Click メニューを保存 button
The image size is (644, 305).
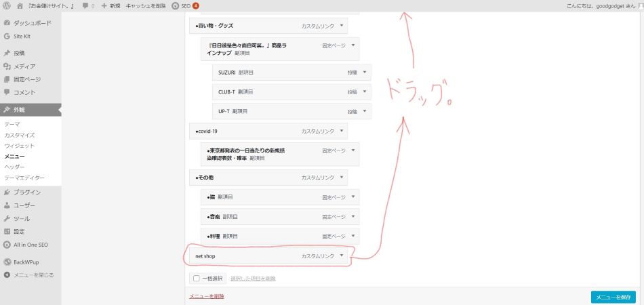[x=613, y=297]
